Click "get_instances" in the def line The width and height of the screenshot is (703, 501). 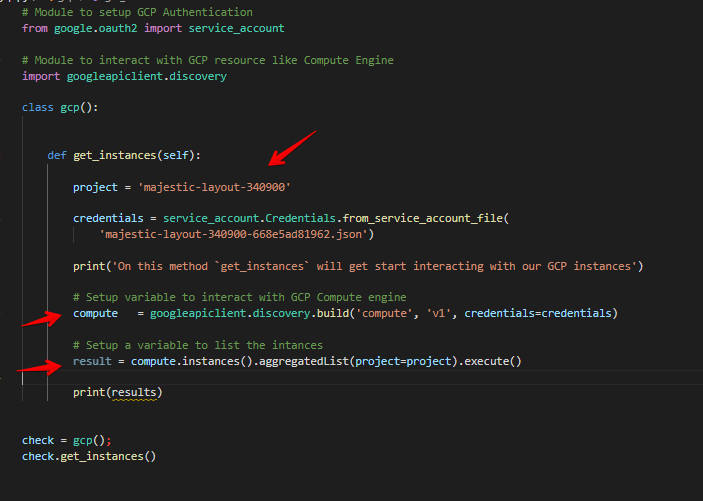[x=115, y=155]
